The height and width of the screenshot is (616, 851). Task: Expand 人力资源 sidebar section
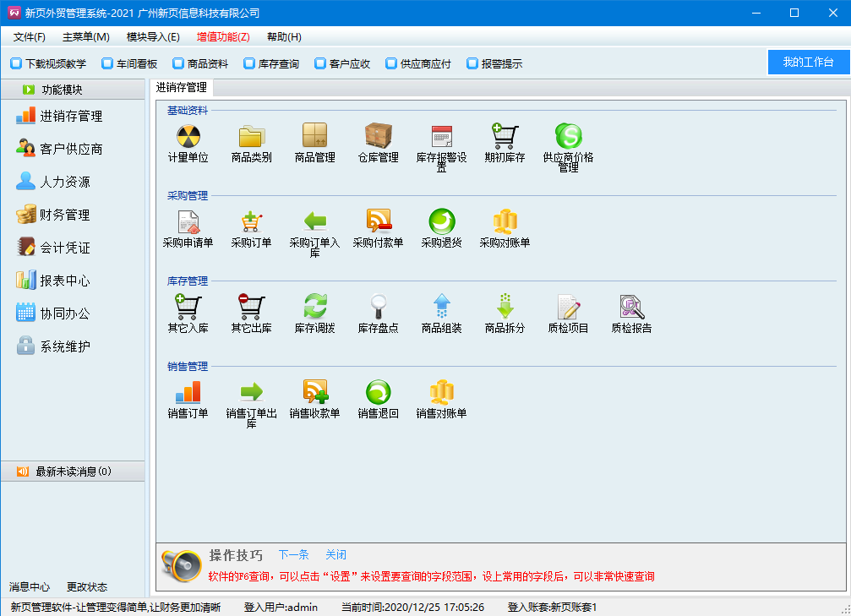(64, 182)
